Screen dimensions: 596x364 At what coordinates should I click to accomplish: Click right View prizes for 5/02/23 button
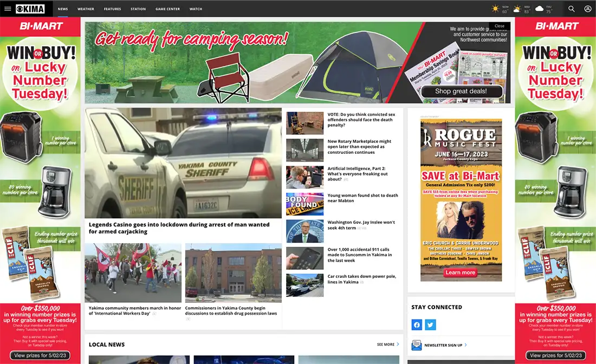tap(556, 355)
